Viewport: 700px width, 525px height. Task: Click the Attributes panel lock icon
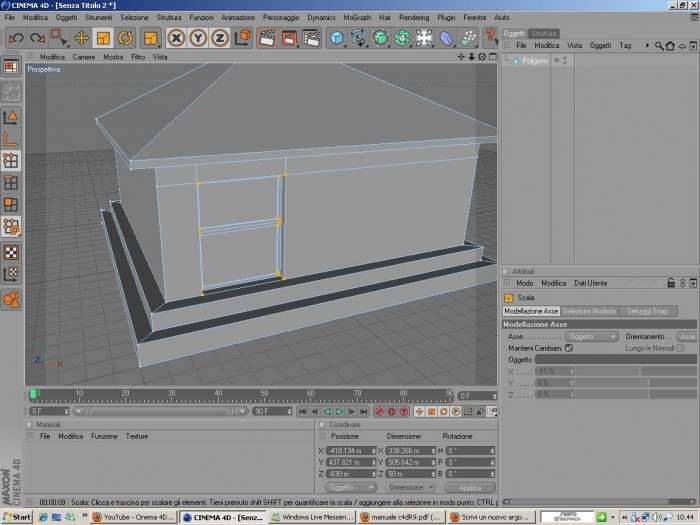point(671,283)
